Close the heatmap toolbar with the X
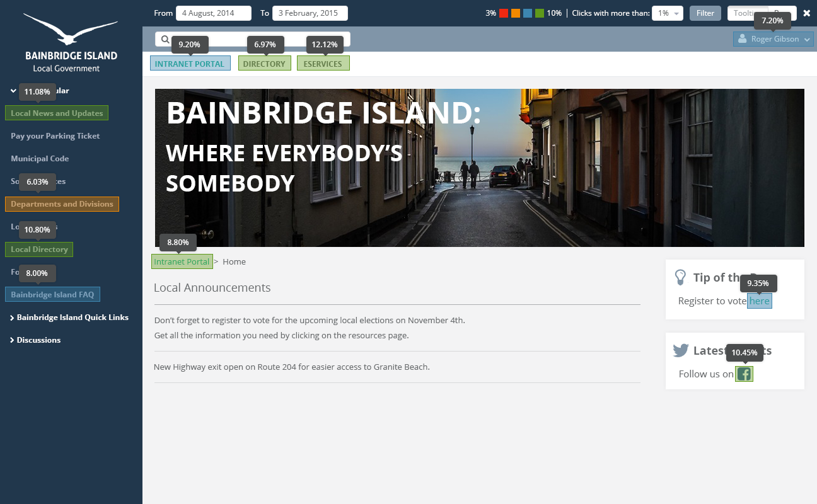This screenshot has height=504, width=817. pyautogui.click(x=806, y=13)
